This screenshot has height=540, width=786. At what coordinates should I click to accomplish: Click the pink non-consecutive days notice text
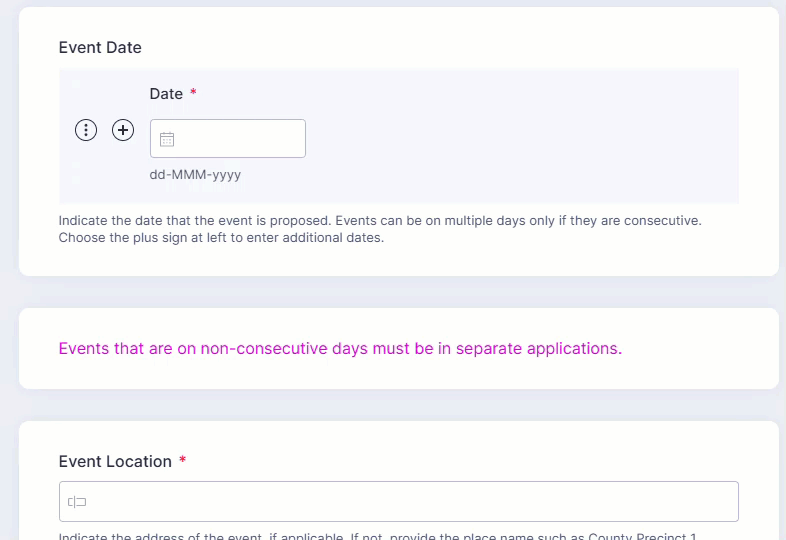point(340,349)
